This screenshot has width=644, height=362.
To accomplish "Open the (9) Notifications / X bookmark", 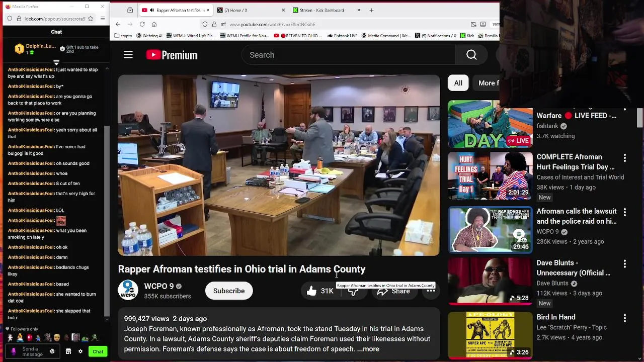I will coord(435,36).
